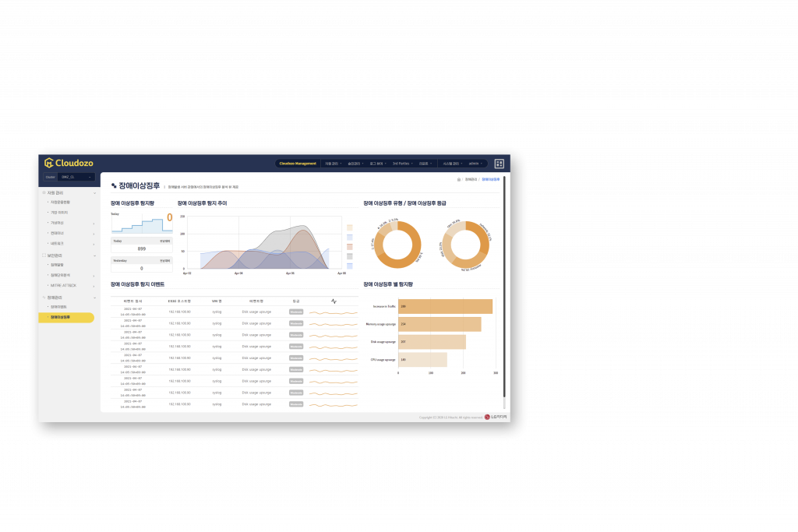The image size is (798, 532).
Task: Click the 장애이상징후 page title icon
Action: pyautogui.click(x=114, y=185)
